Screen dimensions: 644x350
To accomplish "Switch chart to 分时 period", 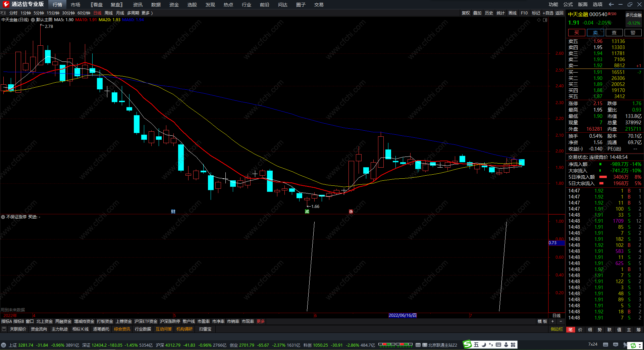I will click(x=13, y=13).
